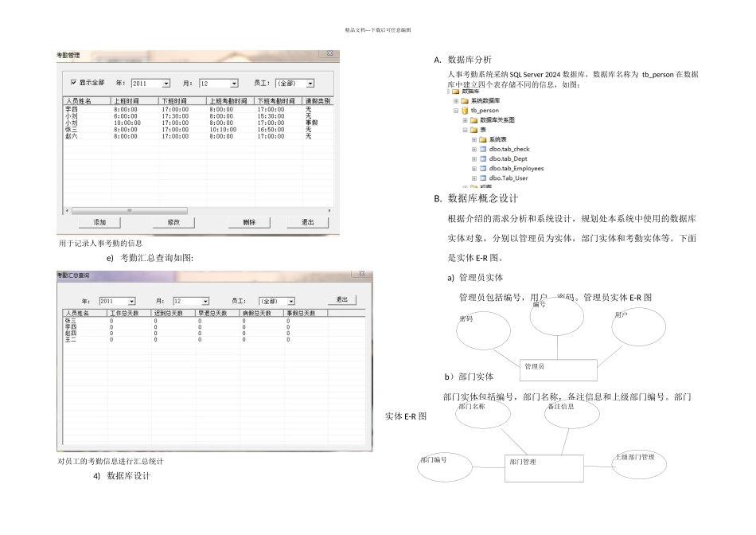Click the 数据库关系图 folder icon

[x=474, y=120]
